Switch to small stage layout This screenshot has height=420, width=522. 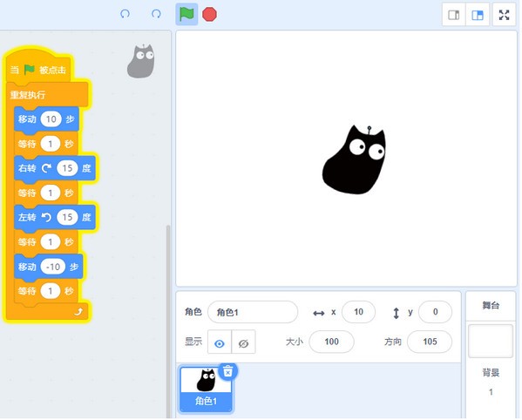click(454, 15)
